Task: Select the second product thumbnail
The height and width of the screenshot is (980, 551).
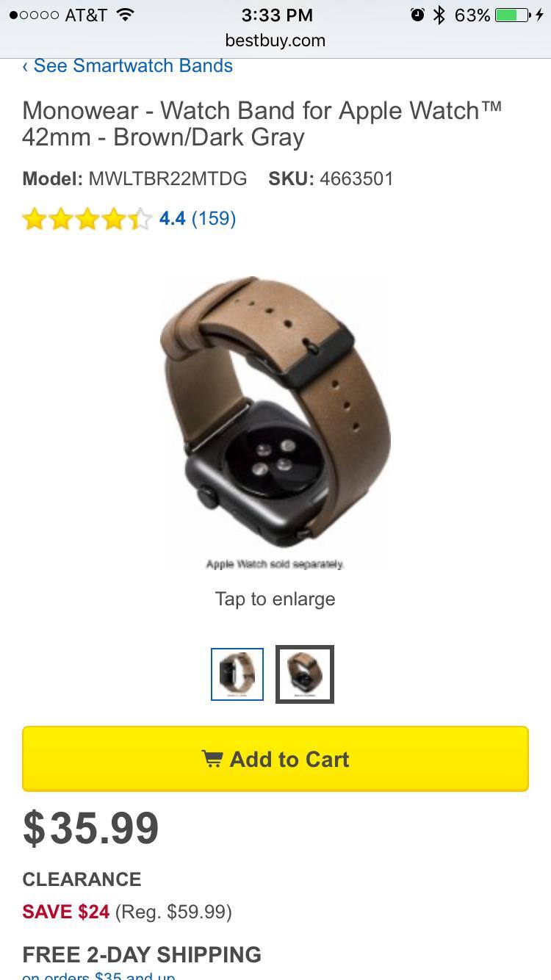Action: coord(305,674)
